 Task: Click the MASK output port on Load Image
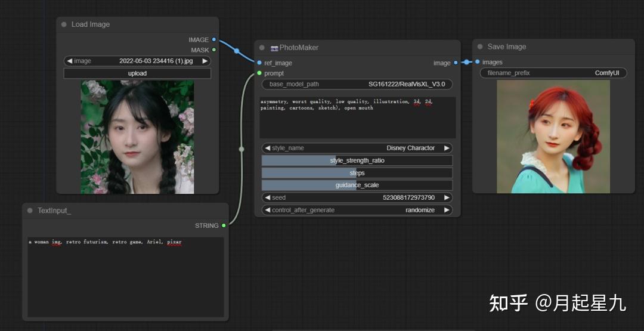pyautogui.click(x=214, y=50)
